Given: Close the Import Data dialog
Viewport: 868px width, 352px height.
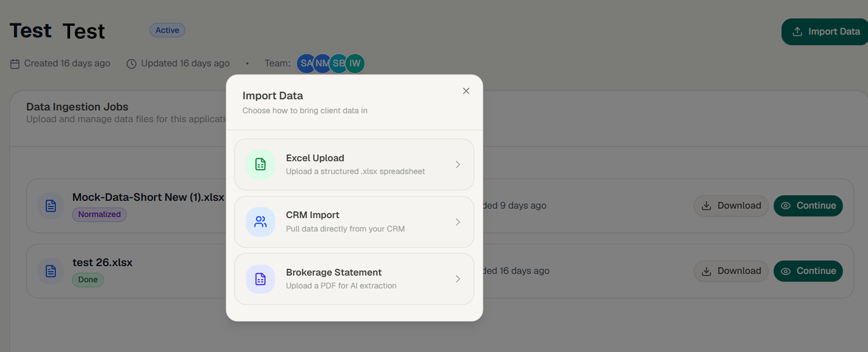Looking at the screenshot, I should point(466,91).
